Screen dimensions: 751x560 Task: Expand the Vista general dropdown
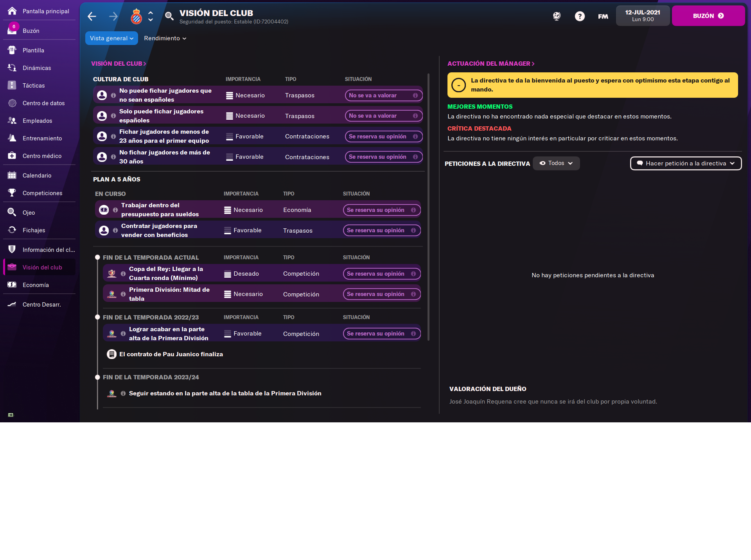pos(111,38)
